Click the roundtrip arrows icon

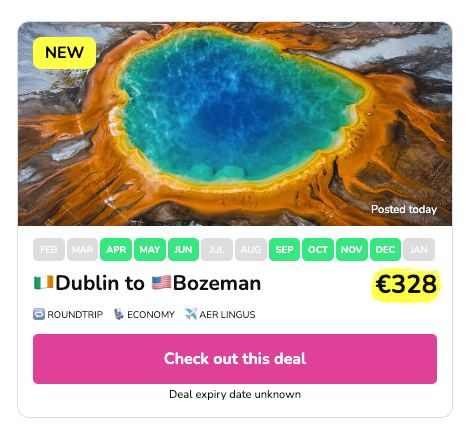click(39, 314)
